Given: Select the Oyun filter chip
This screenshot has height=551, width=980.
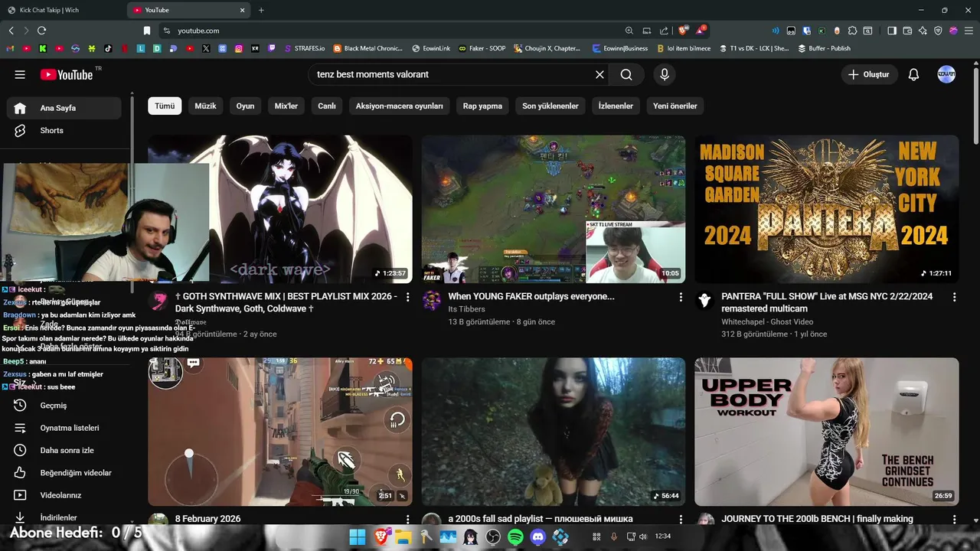Looking at the screenshot, I should click(x=245, y=106).
